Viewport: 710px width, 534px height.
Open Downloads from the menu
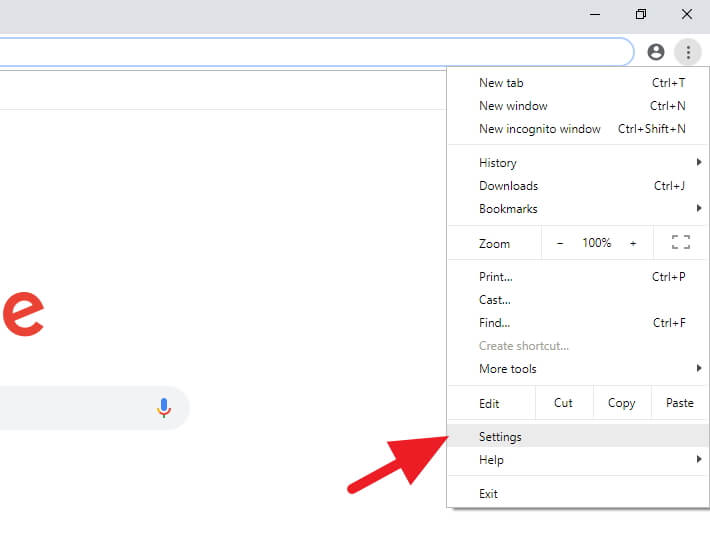pos(578,186)
